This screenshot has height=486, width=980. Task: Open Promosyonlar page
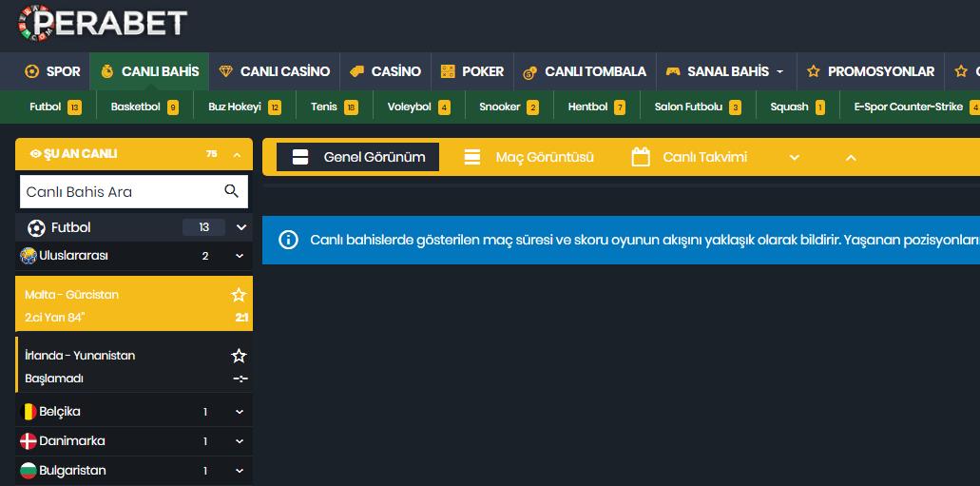pyautogui.click(x=871, y=71)
